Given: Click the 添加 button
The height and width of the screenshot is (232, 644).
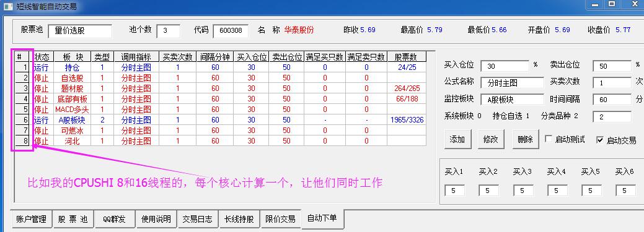Looking at the screenshot, I should [457, 139].
